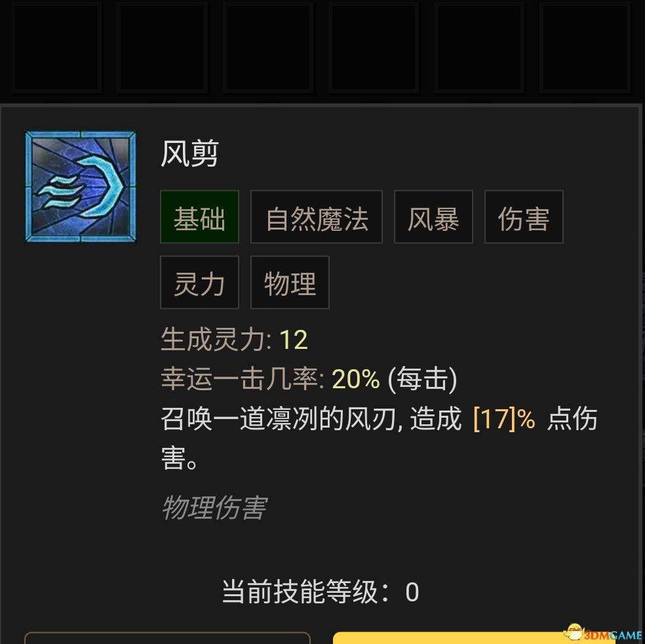This screenshot has width=645, height=644.
Task: Select the 灵力 tag
Action: [199, 282]
